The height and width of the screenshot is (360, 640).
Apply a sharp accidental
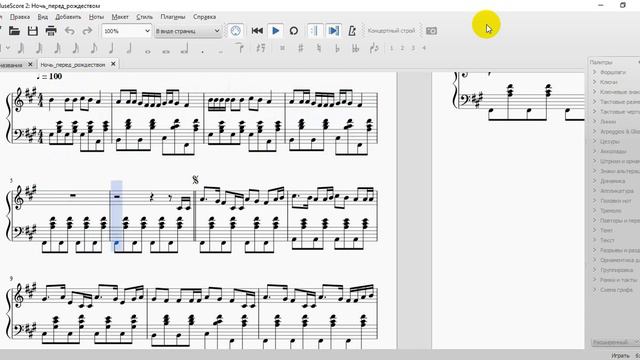tap(301, 48)
